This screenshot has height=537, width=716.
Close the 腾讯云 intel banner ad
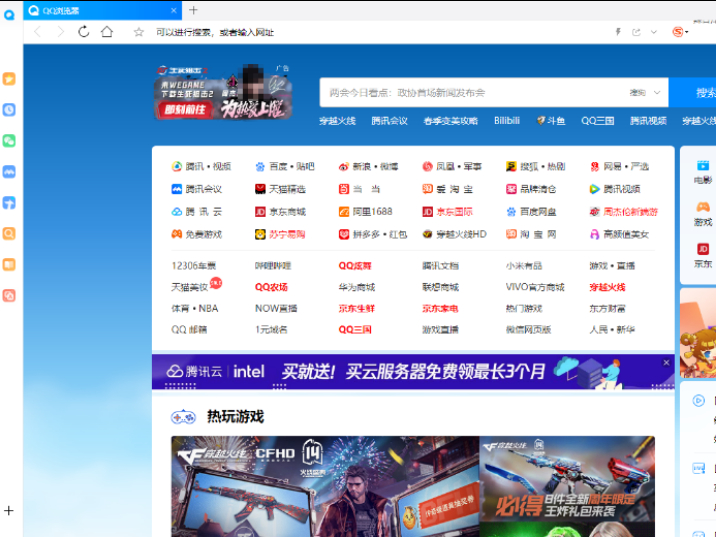click(666, 363)
